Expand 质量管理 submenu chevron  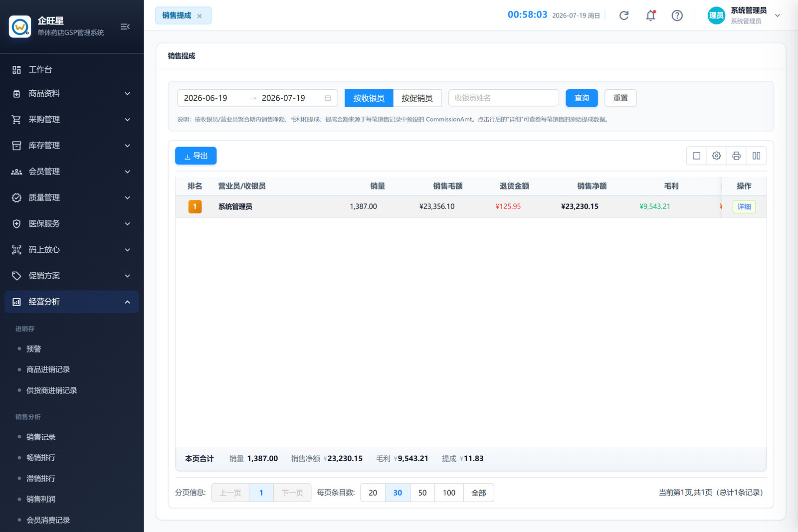tap(127, 198)
